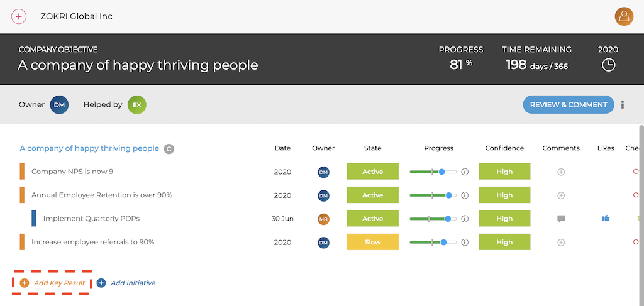The width and height of the screenshot is (644, 306).
Task: Open Annual Employee Retention is over 90% key result
Action: pyautogui.click(x=102, y=195)
